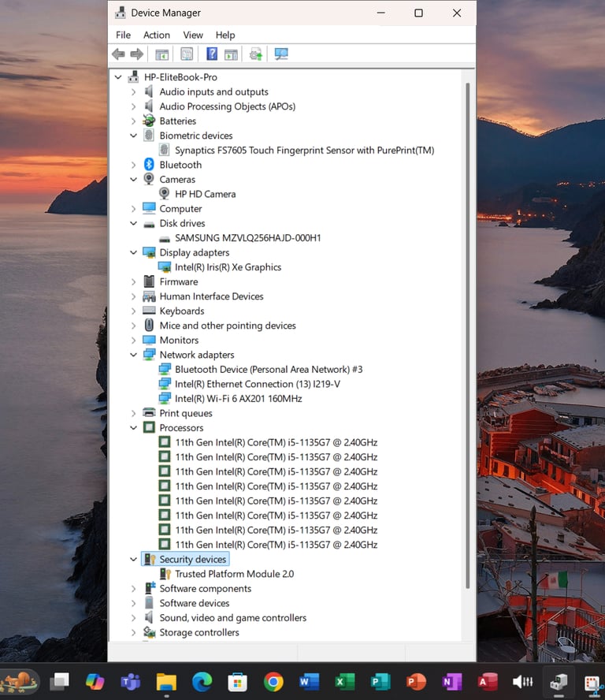Expand the Keyboards category
The width and height of the screenshot is (605, 700).
coord(133,311)
